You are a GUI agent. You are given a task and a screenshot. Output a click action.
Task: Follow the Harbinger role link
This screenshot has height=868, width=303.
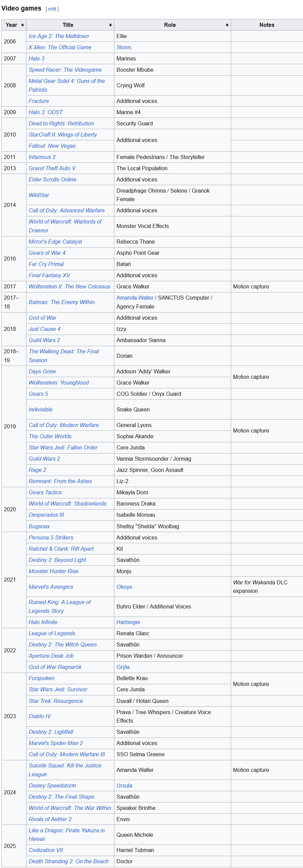(129, 622)
